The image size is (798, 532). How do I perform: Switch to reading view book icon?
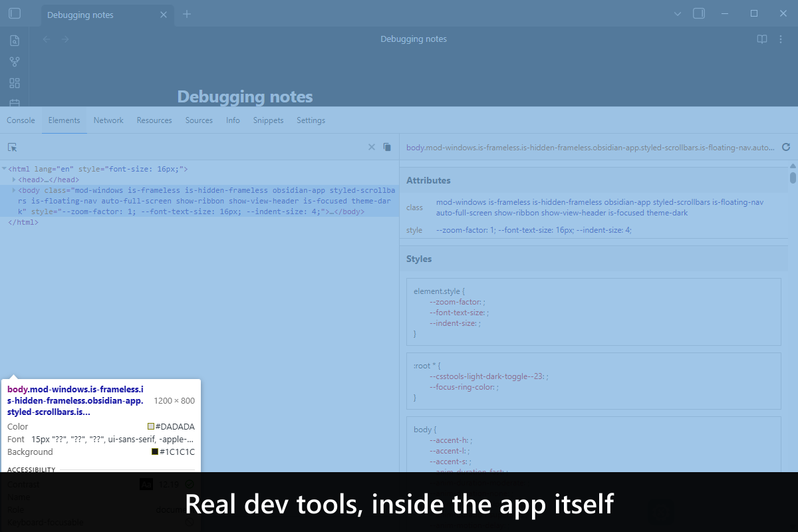pos(762,39)
